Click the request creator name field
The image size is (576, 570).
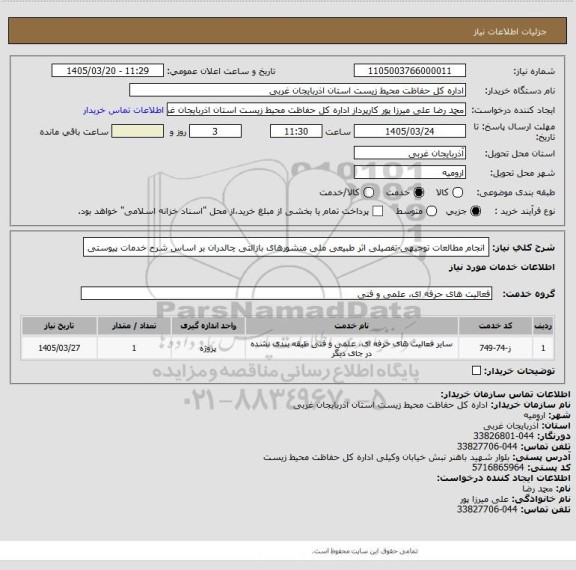[316, 110]
